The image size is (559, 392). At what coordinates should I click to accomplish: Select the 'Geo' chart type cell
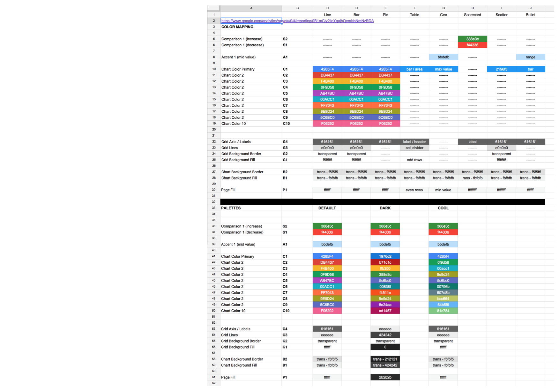click(x=443, y=15)
